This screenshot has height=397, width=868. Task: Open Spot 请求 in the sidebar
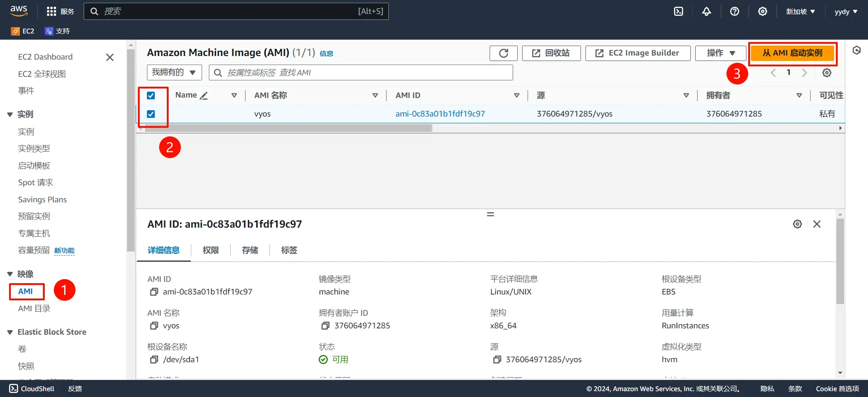pos(35,182)
